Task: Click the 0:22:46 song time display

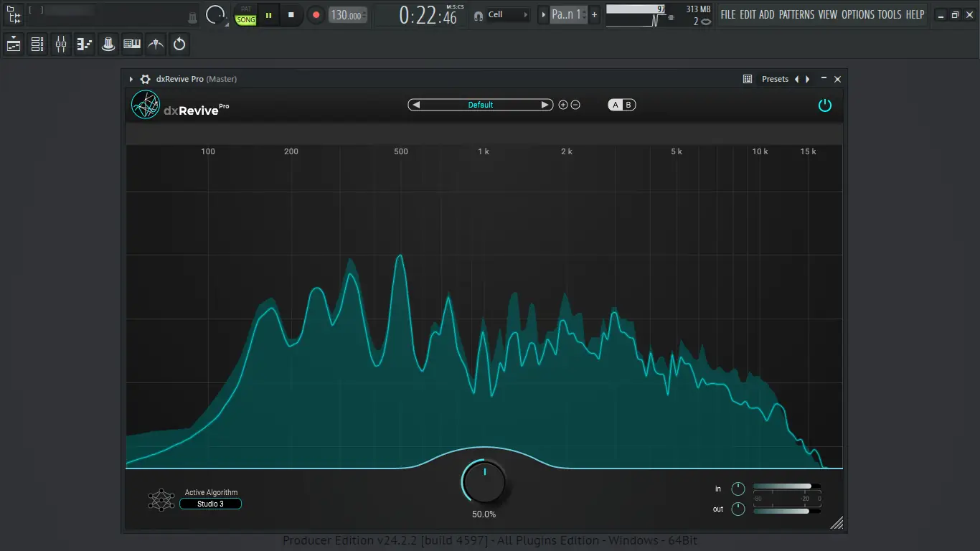Action: pos(428,15)
